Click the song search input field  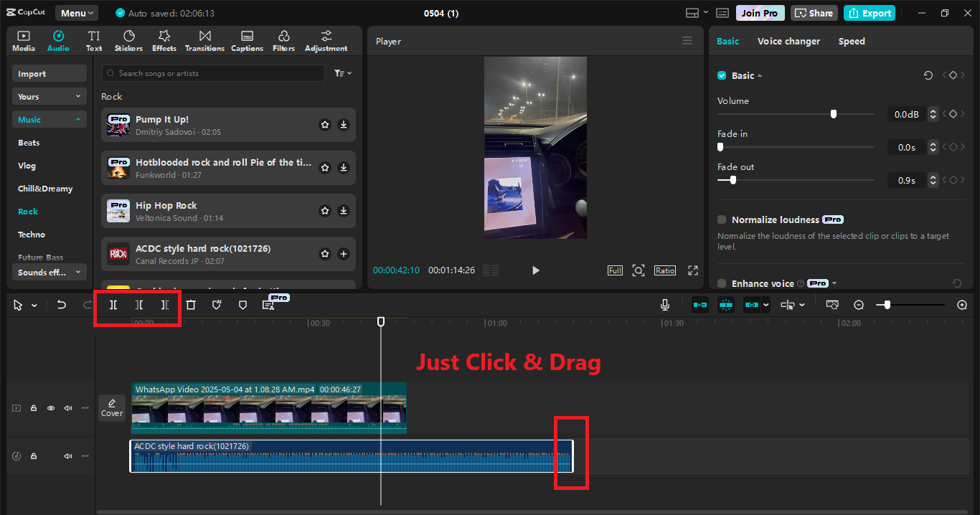pyautogui.click(x=213, y=73)
